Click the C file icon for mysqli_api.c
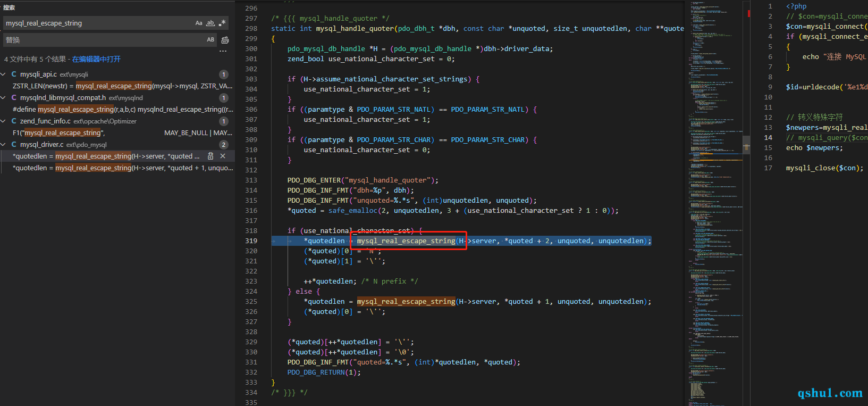This screenshot has height=406, width=868. tap(14, 74)
